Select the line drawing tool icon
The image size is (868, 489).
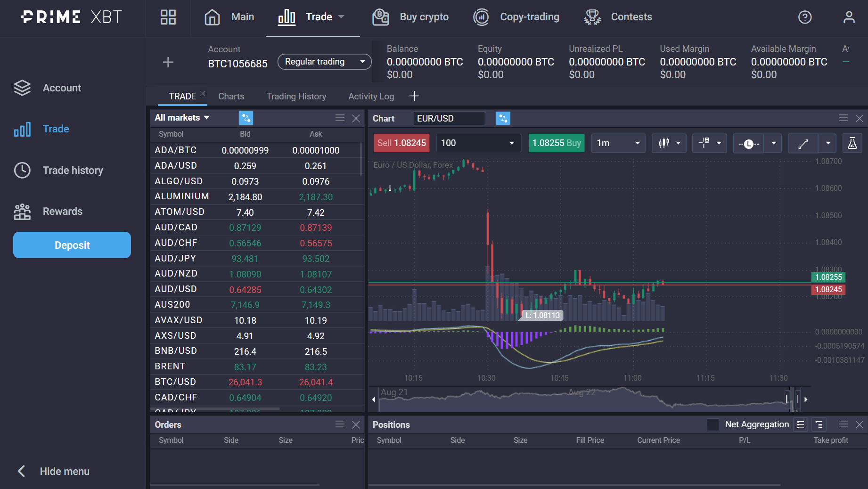click(803, 143)
